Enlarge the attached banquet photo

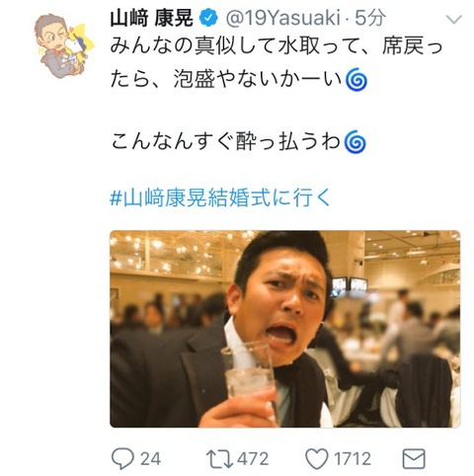(285, 329)
